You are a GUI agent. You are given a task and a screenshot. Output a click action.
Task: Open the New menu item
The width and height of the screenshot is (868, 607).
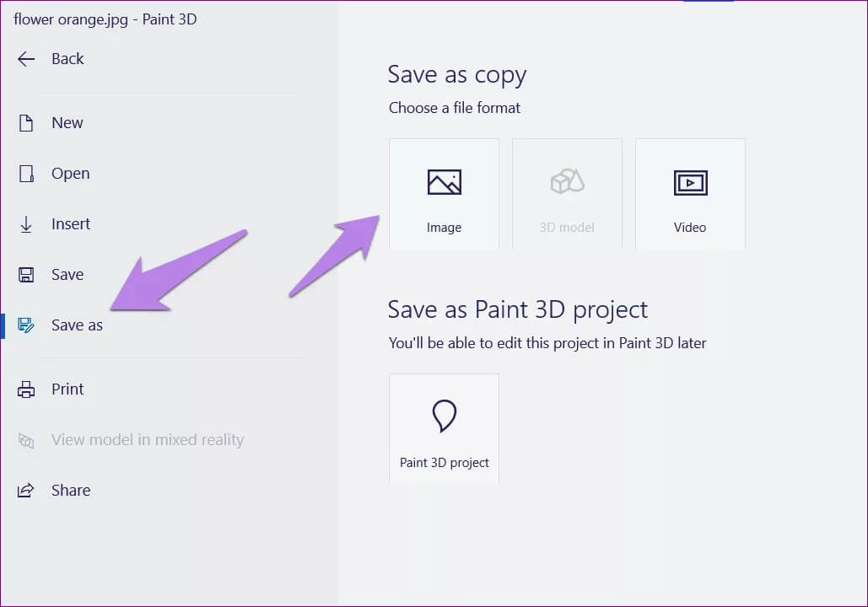67,123
